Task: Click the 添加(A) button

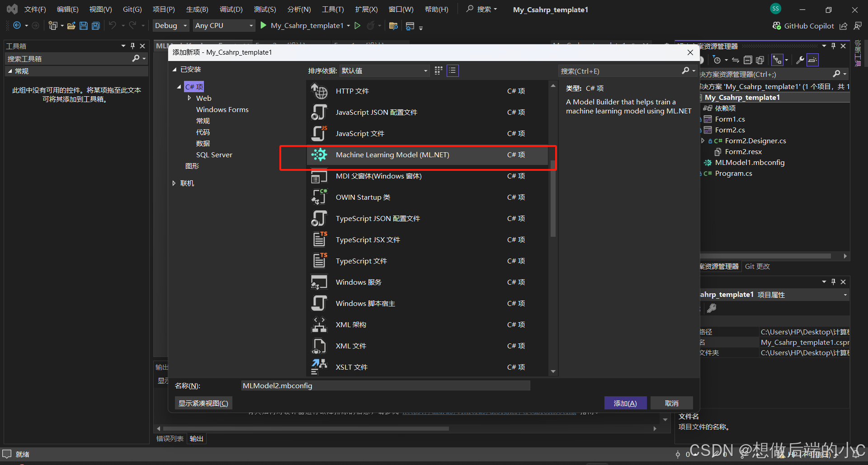Action: pos(625,403)
